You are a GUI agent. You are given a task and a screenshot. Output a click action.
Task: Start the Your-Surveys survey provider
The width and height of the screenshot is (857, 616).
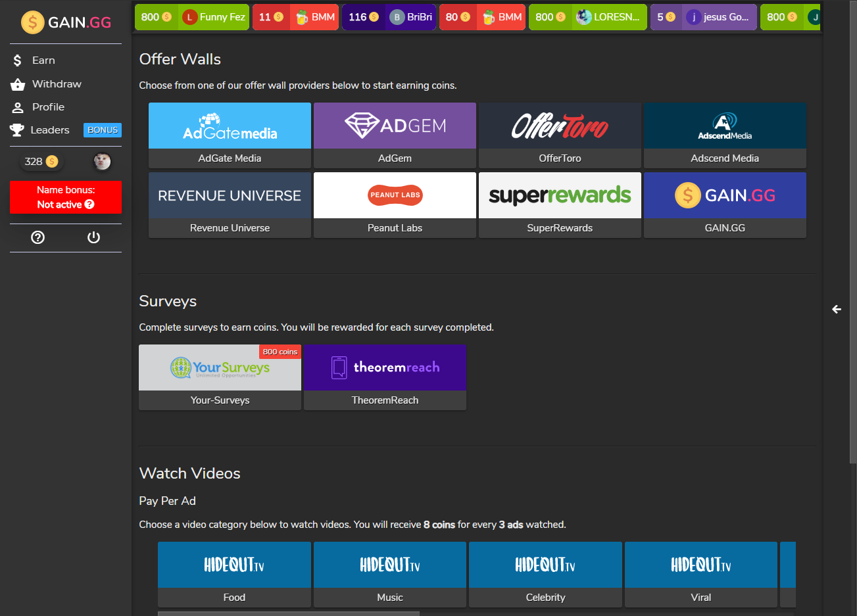[220, 377]
